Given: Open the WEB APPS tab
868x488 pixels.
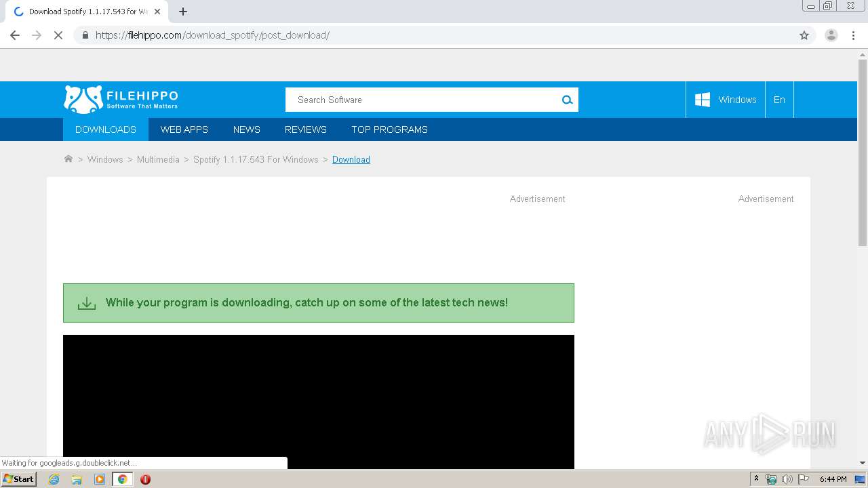Looking at the screenshot, I should click(184, 129).
